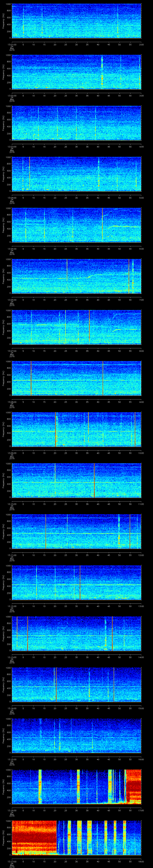Image resolution: width=153 pixels, height=868 pixels.
Task: Click the '13:10:00' axis label
Action: pyautogui.click(x=12, y=504)
